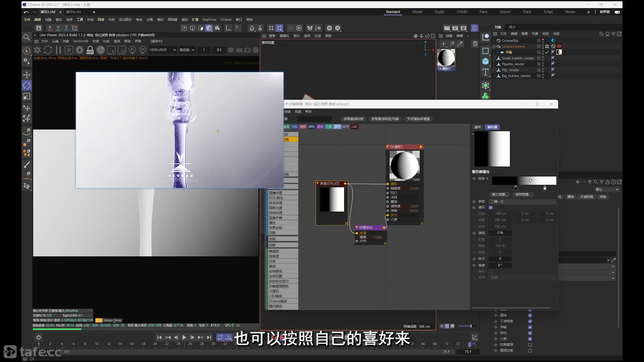644x362 pixels.
Task: Open the 类型 二维-U dropdown
Action: pyautogui.click(x=522, y=201)
